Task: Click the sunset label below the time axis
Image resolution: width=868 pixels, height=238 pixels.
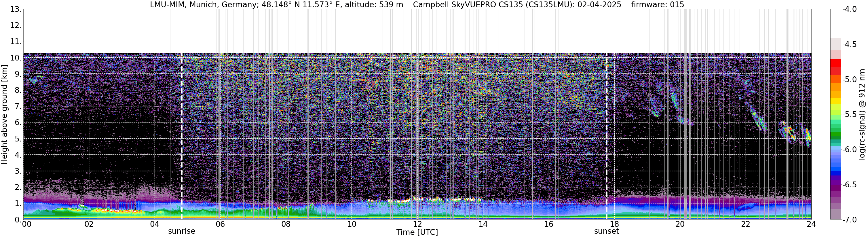Action: (x=607, y=231)
